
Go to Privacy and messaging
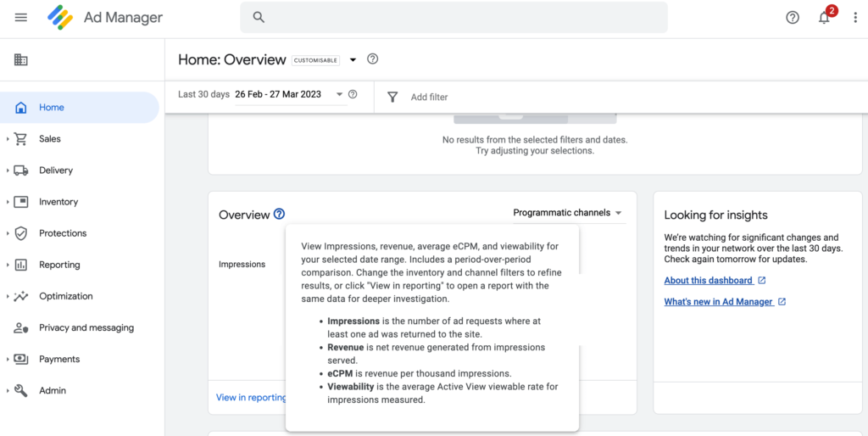point(86,327)
